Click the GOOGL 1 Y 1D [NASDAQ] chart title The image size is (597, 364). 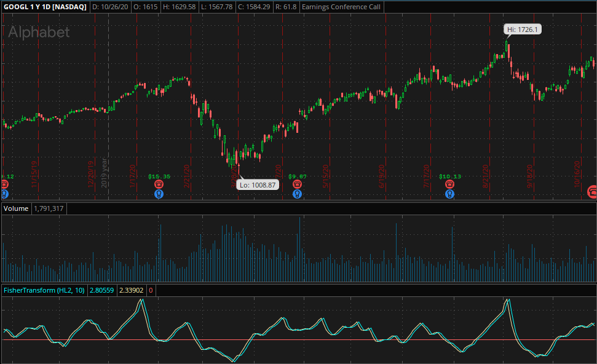tap(44, 7)
